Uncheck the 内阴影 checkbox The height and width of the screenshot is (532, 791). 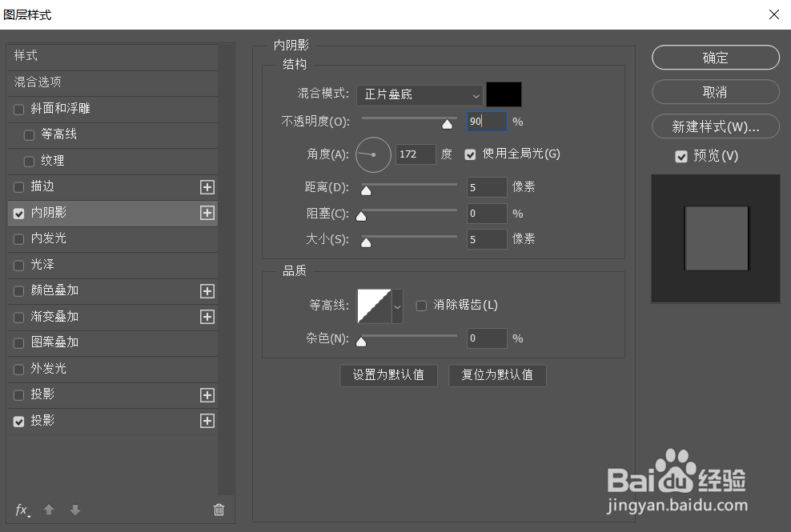pyautogui.click(x=18, y=214)
